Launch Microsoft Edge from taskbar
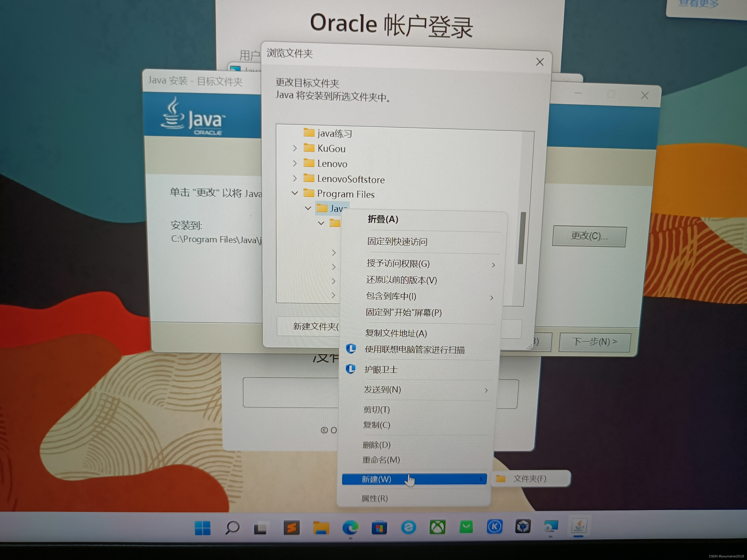 pos(350,527)
